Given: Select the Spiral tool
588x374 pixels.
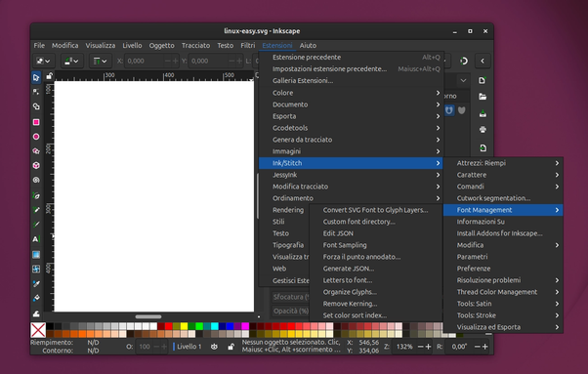Looking at the screenshot, I should click(x=36, y=180).
